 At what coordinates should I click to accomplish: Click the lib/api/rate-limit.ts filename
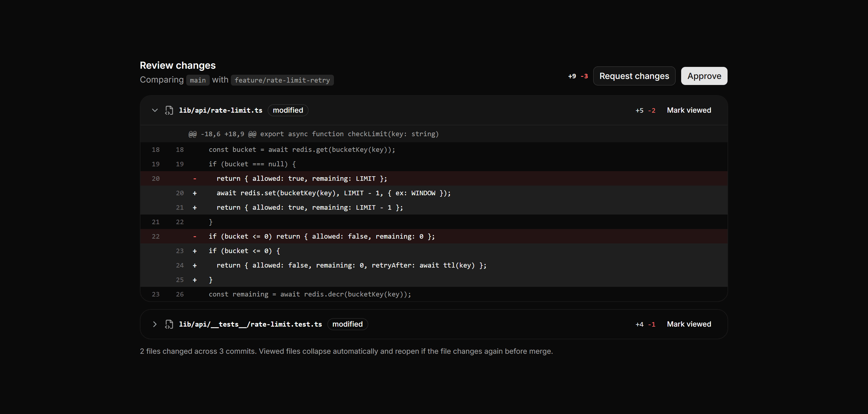pos(220,110)
